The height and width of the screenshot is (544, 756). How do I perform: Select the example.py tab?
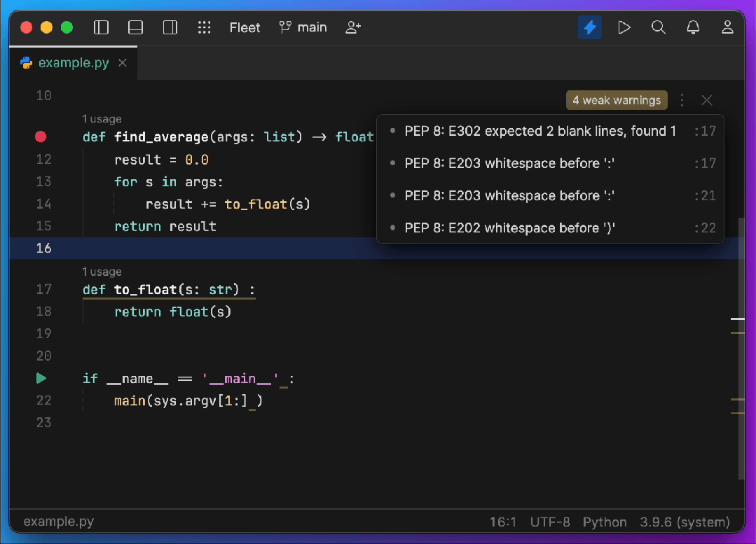click(74, 63)
